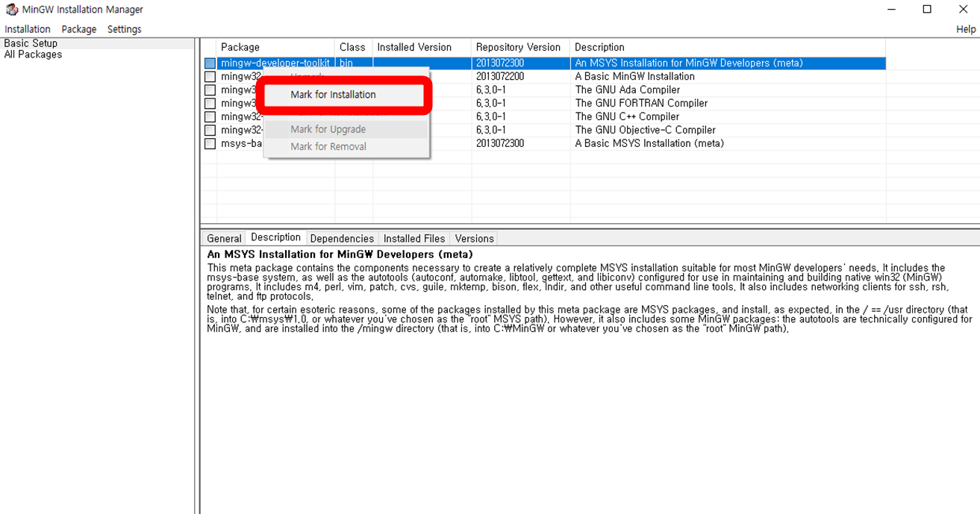
Task: Switch to the Dependencies tab
Action: 342,239
